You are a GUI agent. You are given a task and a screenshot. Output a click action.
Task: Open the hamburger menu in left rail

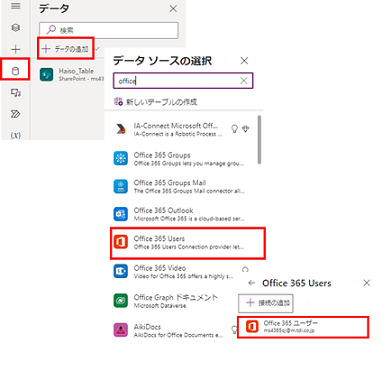[x=16, y=6]
